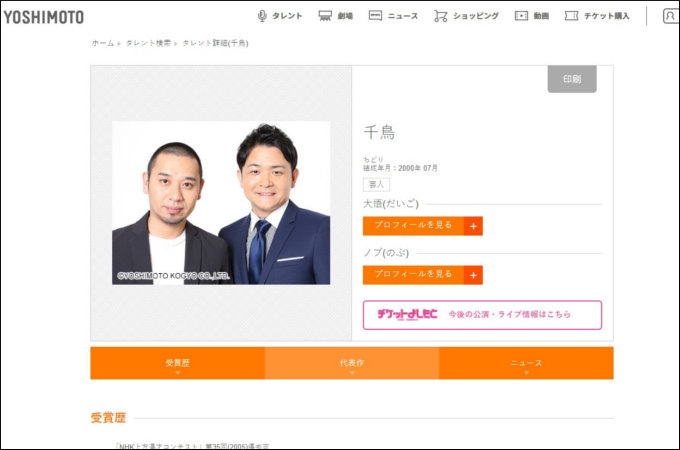Click the user account icon

670,16
